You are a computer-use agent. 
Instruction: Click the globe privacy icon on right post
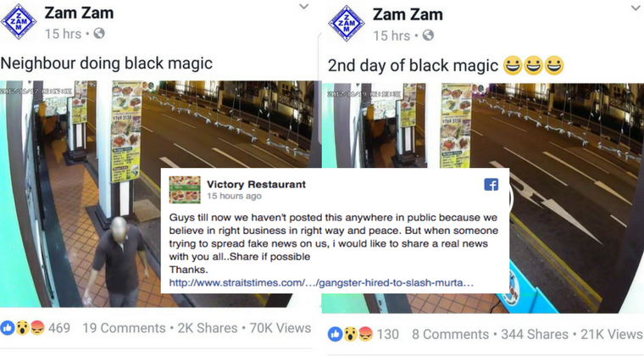pyautogui.click(x=428, y=36)
